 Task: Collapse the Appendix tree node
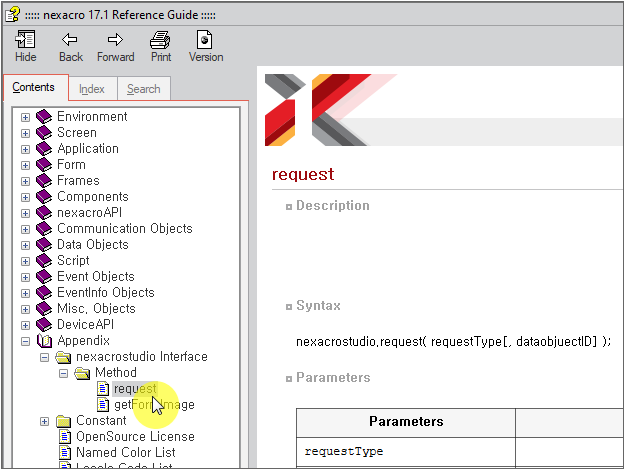coord(26,341)
